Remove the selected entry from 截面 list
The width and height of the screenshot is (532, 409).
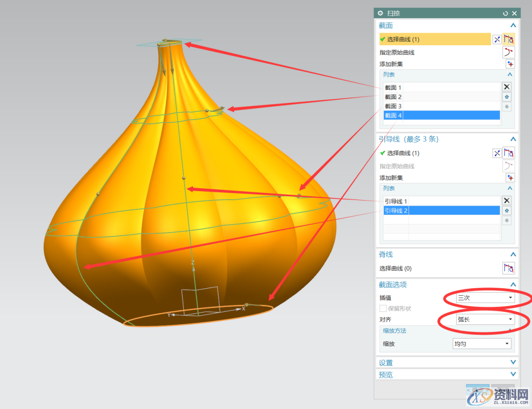[x=506, y=87]
